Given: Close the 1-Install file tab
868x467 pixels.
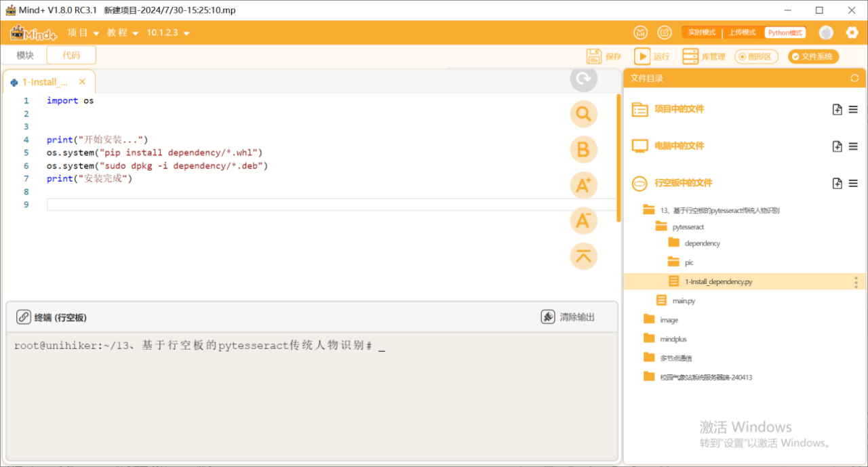Looking at the screenshot, I should [82, 81].
